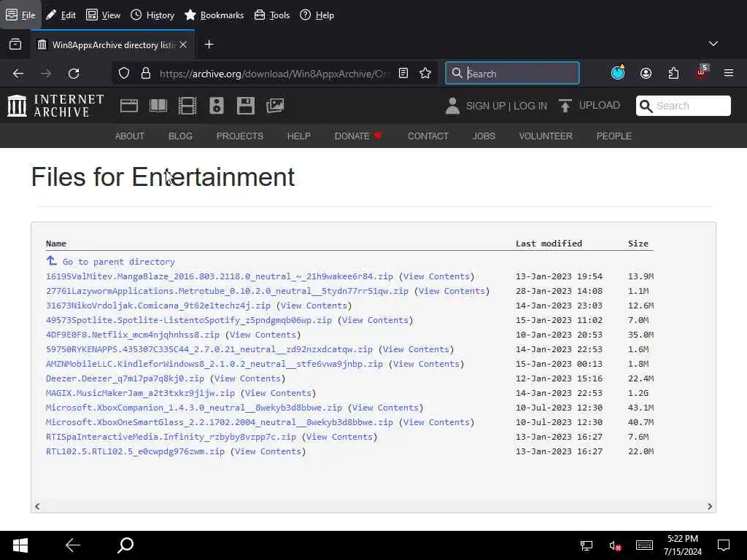The image size is (747, 560).
Task: Download the XboxCompanion zip file
Action: [194, 408]
